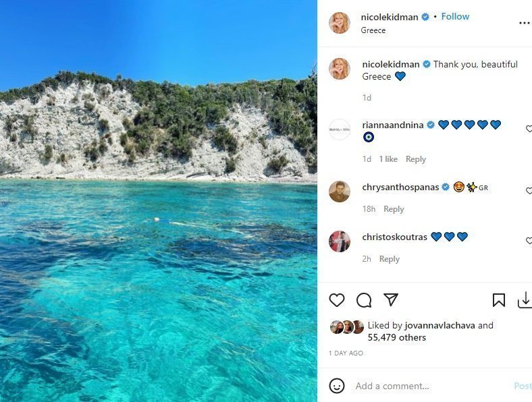Viewport: 532px width, 402px height.
Task: Open nicolekidman header profile picture
Action: click(340, 23)
